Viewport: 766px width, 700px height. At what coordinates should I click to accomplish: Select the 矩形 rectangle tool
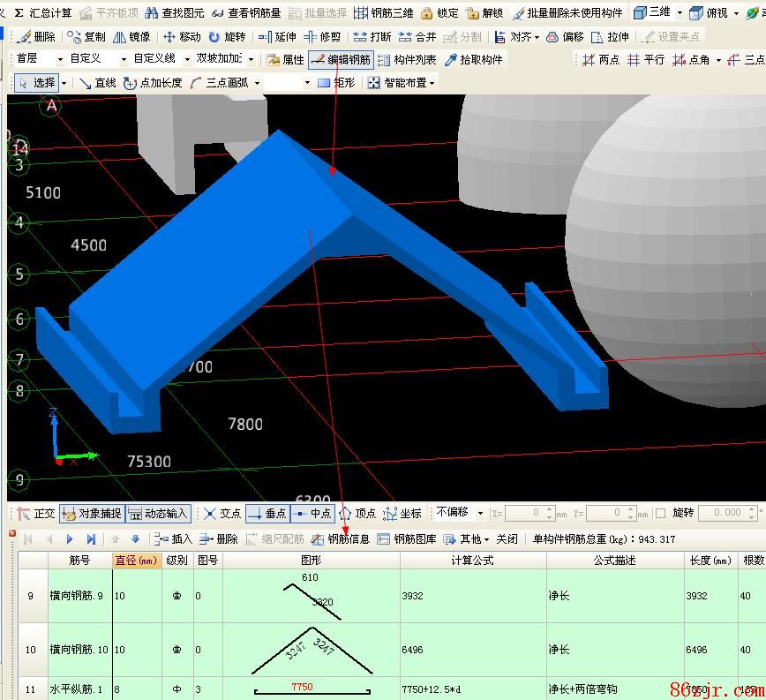click(335, 83)
